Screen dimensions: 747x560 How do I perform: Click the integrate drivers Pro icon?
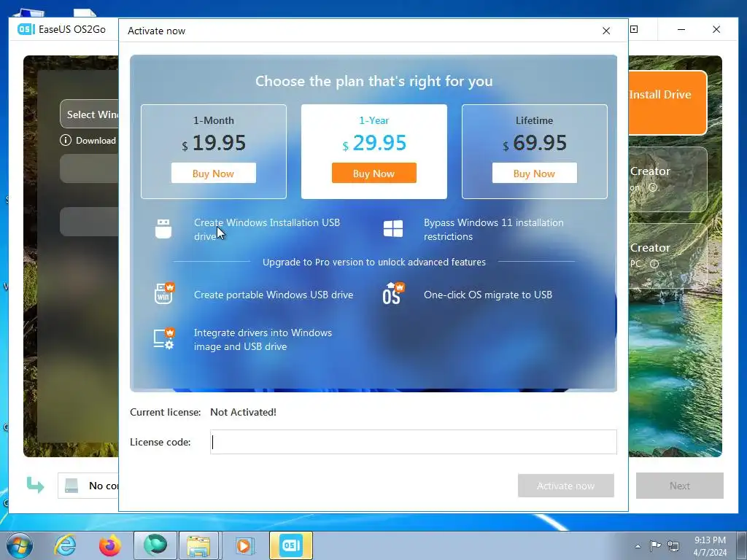coord(164,338)
